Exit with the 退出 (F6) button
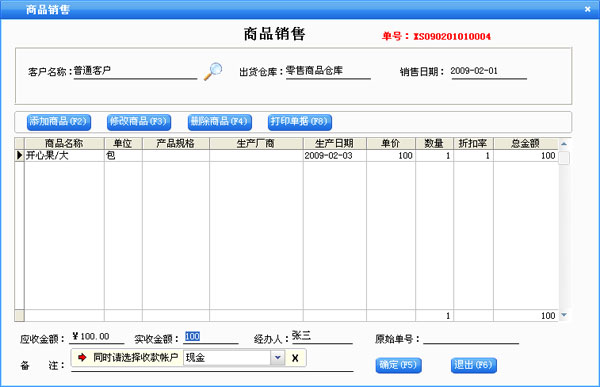 (474, 365)
